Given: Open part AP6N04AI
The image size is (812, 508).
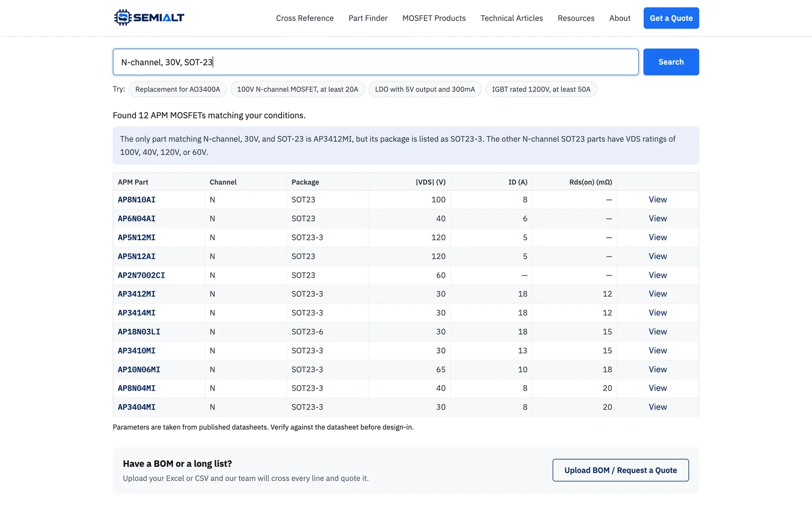Looking at the screenshot, I should pyautogui.click(x=137, y=218).
